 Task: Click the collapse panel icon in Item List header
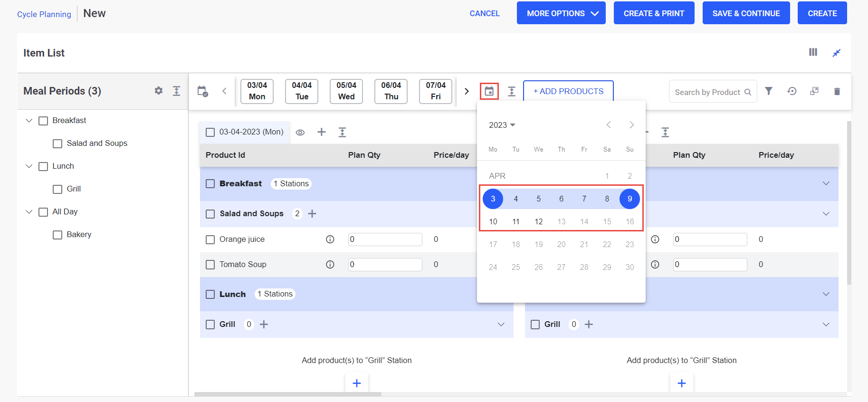pyautogui.click(x=837, y=53)
